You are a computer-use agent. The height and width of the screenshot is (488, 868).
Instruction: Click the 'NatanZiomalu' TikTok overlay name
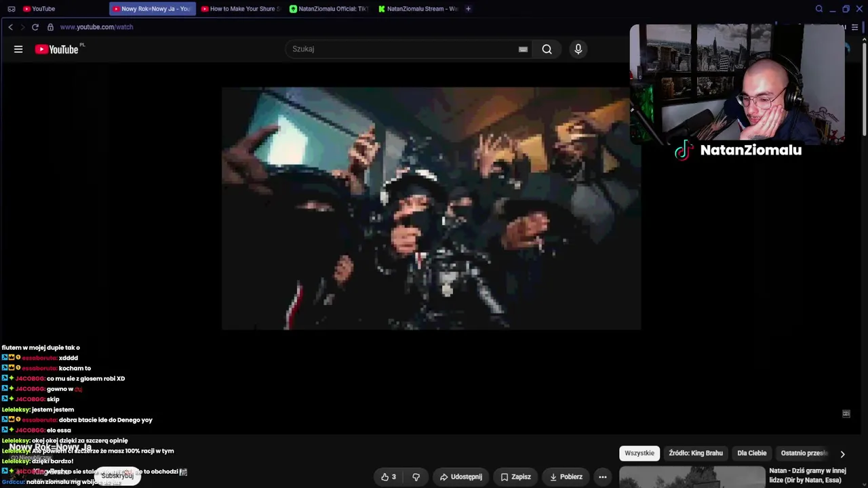(751, 150)
